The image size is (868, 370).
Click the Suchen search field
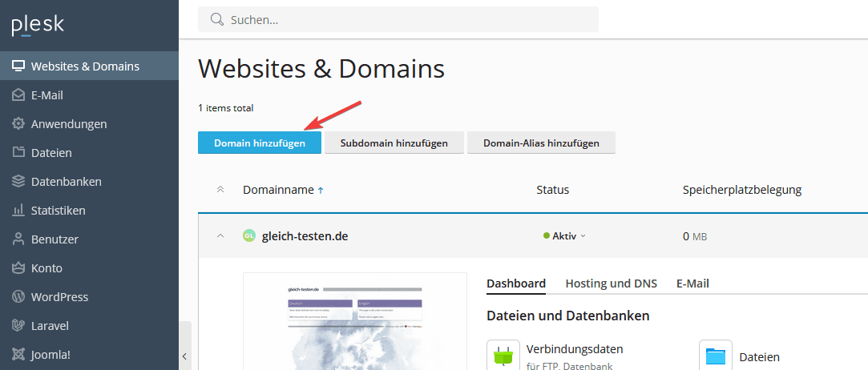pyautogui.click(x=398, y=19)
